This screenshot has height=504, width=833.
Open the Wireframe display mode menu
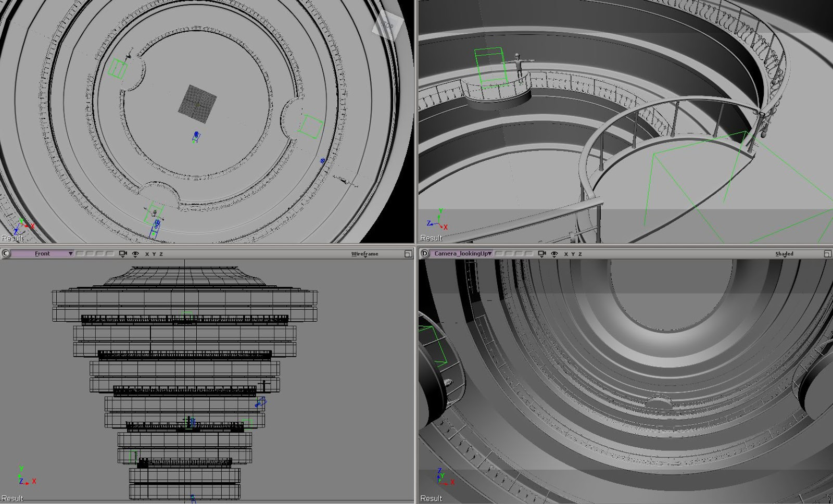coord(364,254)
